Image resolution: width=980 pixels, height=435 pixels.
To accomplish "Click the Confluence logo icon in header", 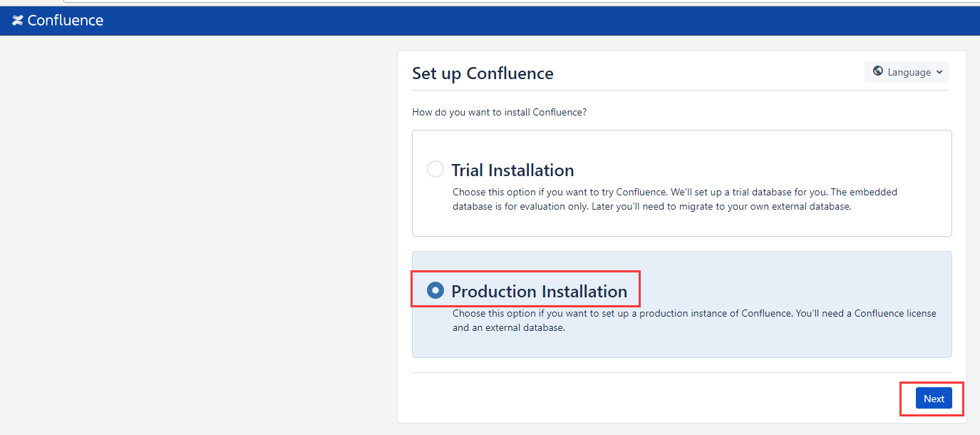I will click(x=18, y=21).
